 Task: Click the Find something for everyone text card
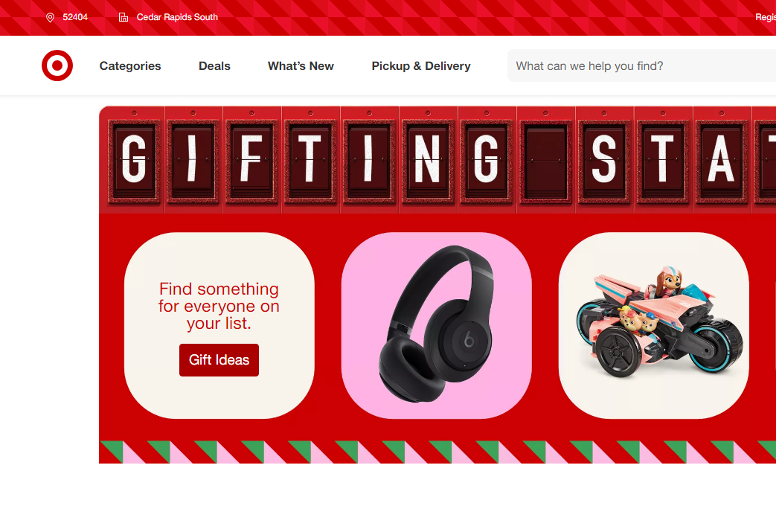pyautogui.click(x=219, y=325)
